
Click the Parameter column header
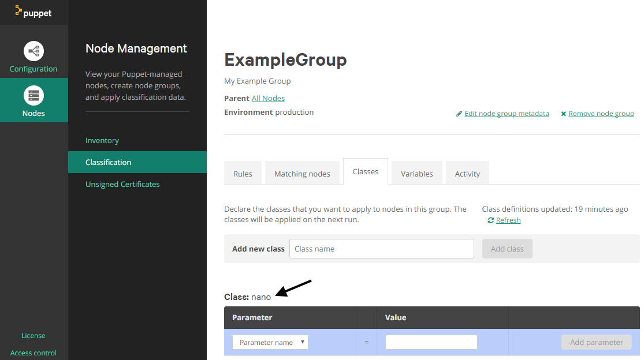click(x=252, y=317)
